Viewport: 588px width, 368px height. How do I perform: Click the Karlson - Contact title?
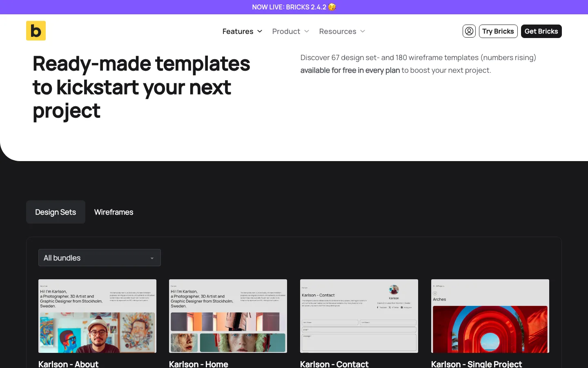tap(334, 364)
